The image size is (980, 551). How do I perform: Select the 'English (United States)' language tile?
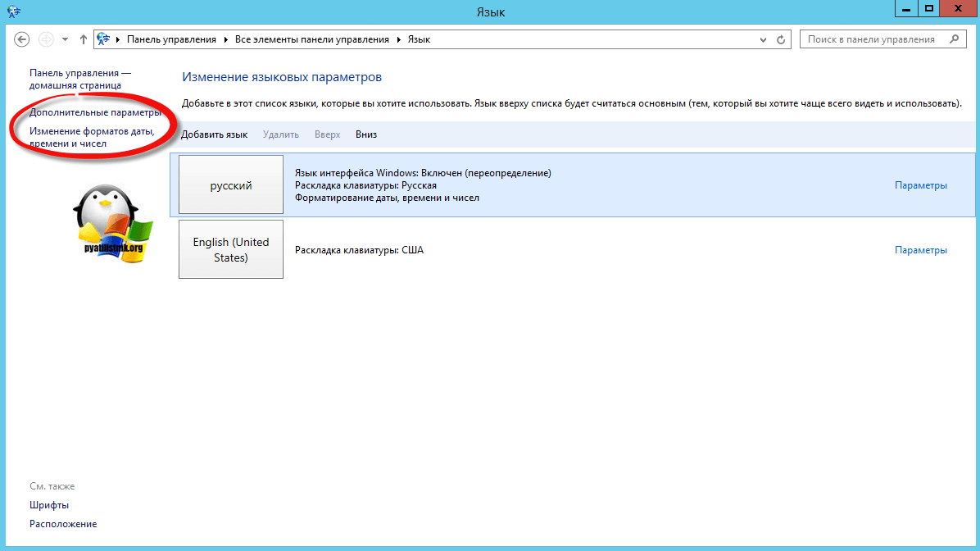tap(231, 249)
